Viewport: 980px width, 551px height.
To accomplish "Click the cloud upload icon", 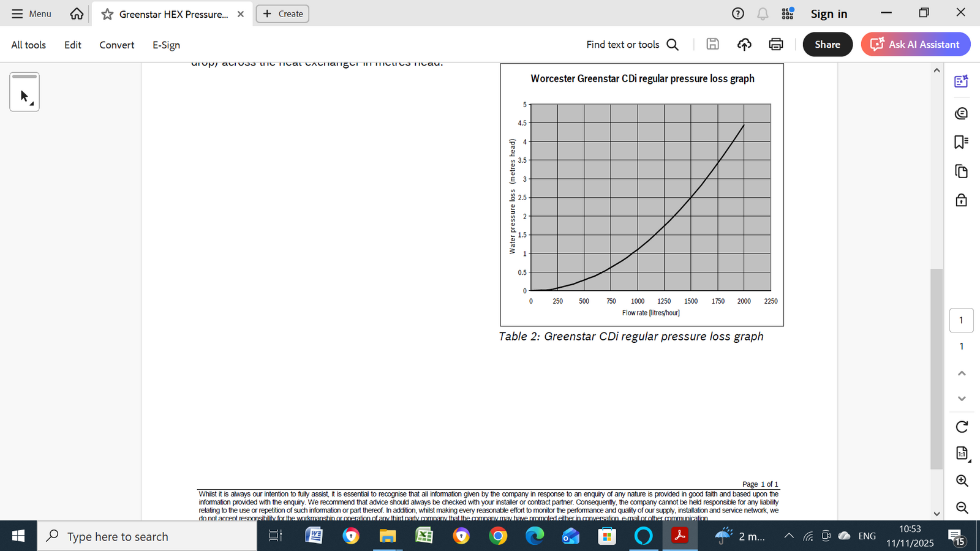I will (744, 44).
